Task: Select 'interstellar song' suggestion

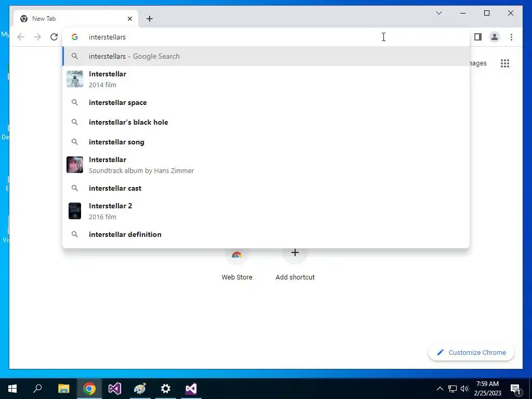Action: pos(267,142)
